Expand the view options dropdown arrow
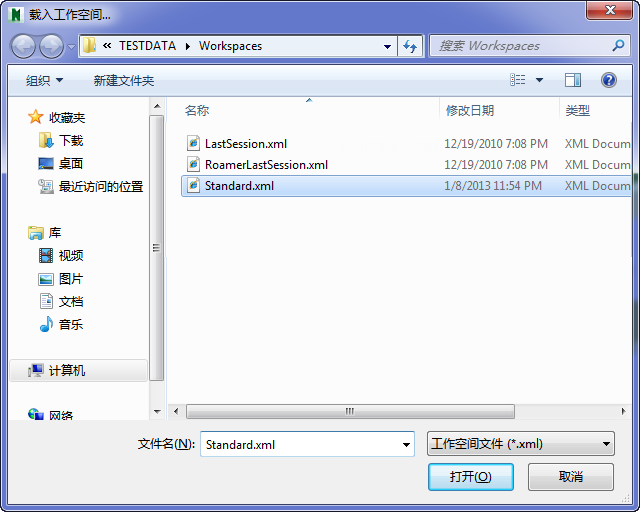This screenshot has width=640, height=512. [x=539, y=80]
